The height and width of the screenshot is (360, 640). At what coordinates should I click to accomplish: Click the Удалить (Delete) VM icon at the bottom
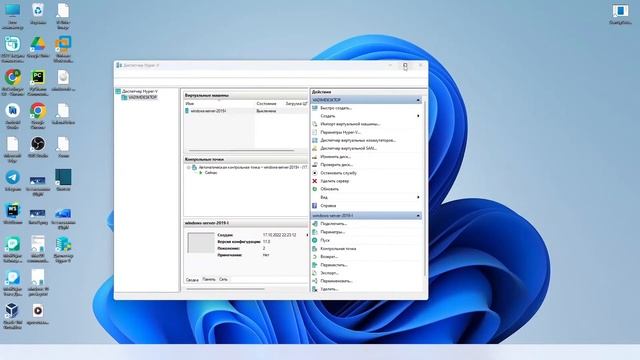tap(315, 289)
